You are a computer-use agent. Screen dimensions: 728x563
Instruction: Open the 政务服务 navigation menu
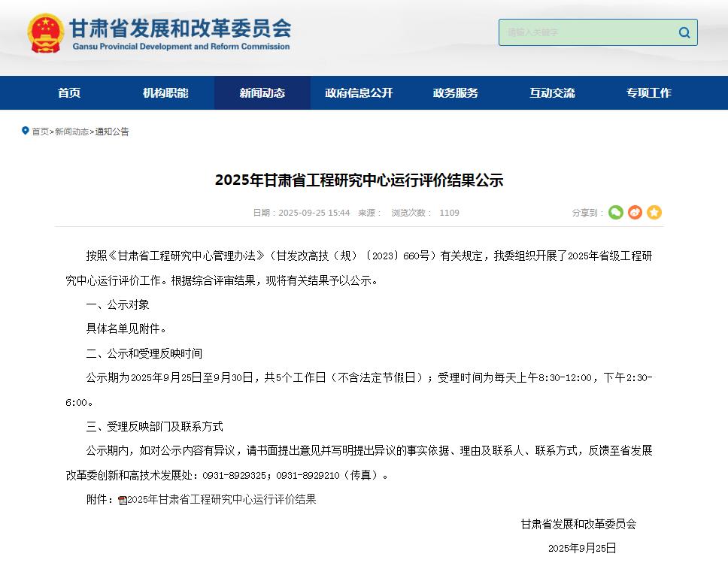click(455, 92)
